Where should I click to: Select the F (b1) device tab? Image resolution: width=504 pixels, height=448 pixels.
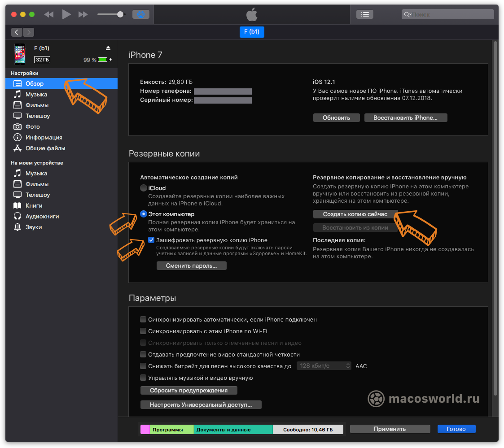(x=252, y=32)
